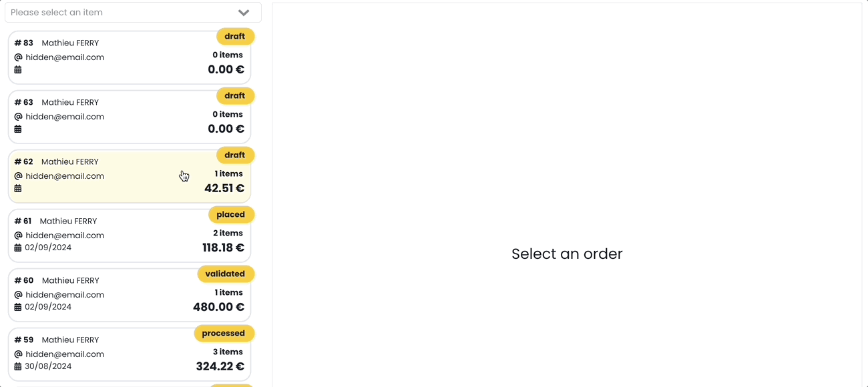Click the calendar icon beside 02/09/2024 on order 60
Image resolution: width=868 pixels, height=387 pixels.
[18, 307]
